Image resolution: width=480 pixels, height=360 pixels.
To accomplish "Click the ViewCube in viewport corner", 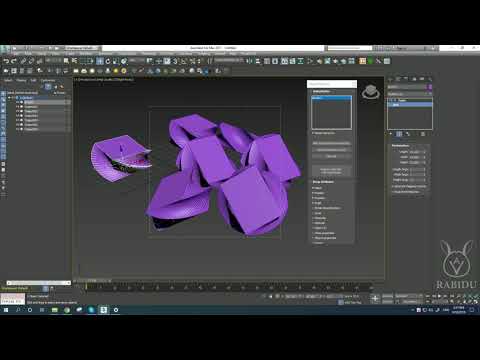I will 371,92.
